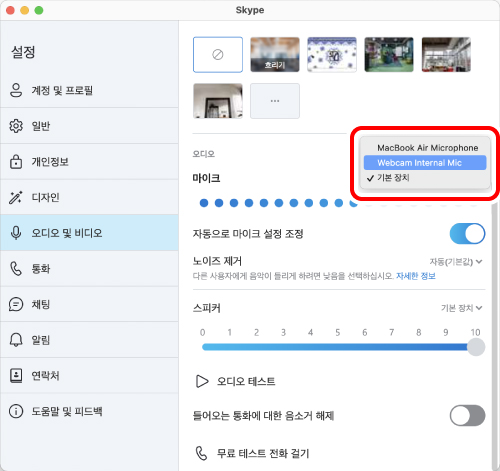Enable unmute for incoming calls toggle
Screen dimensions: 500x471
point(467,415)
